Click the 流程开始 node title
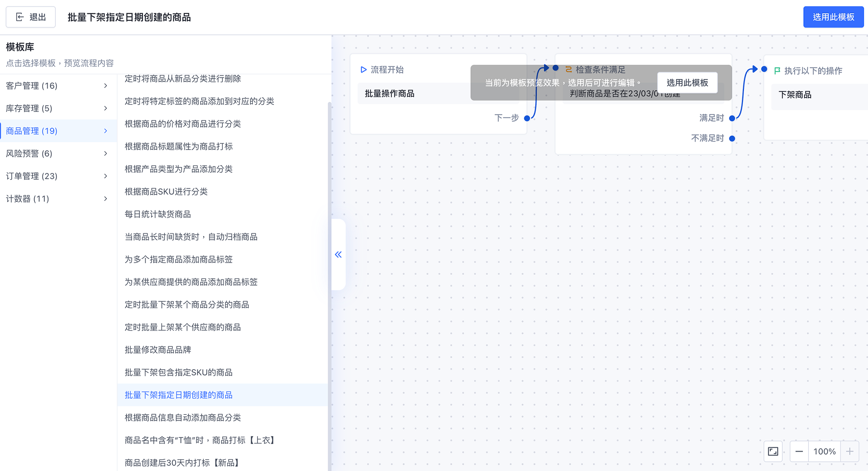The height and width of the screenshot is (471, 868). coord(387,69)
